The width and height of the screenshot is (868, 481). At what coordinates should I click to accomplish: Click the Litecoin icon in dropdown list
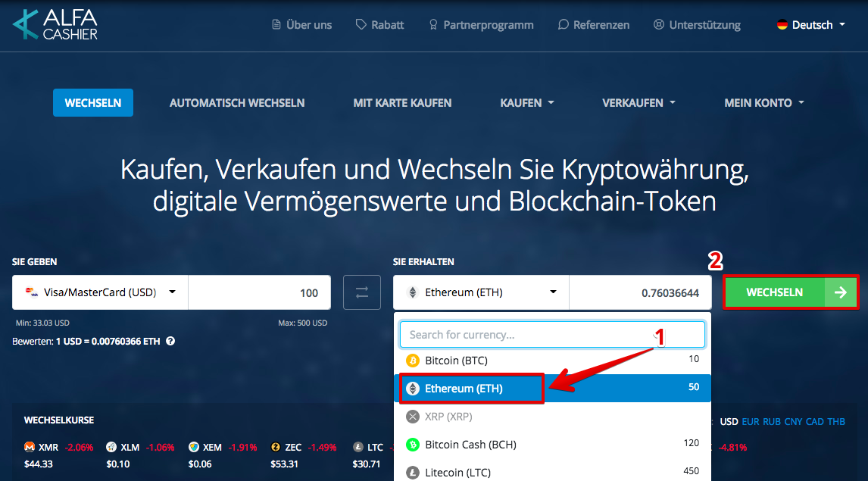tap(412, 472)
